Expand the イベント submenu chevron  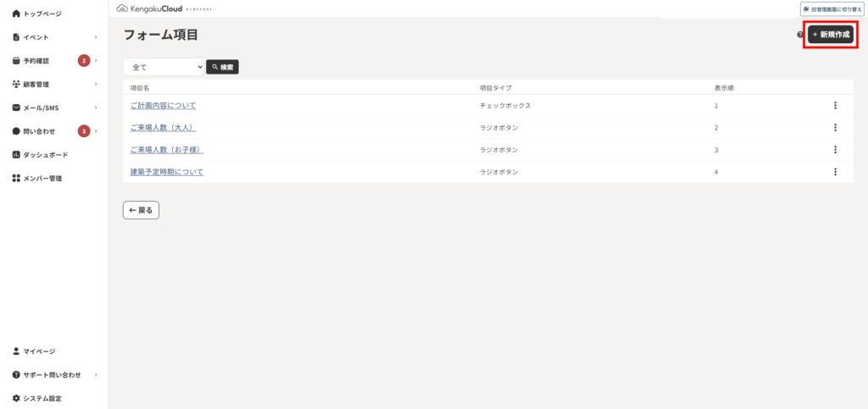[96, 37]
